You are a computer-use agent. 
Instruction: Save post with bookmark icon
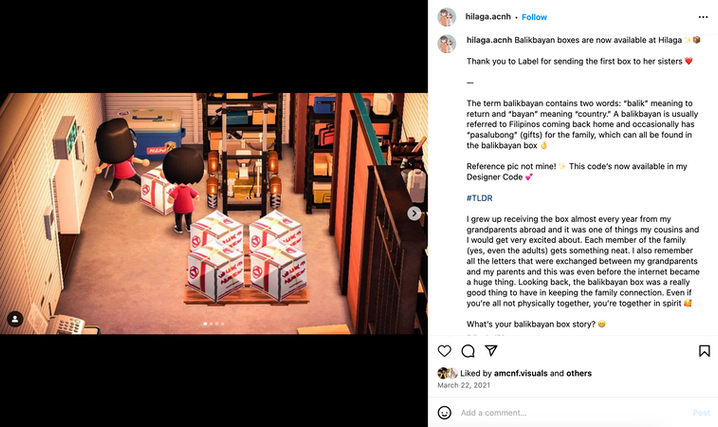click(x=704, y=351)
